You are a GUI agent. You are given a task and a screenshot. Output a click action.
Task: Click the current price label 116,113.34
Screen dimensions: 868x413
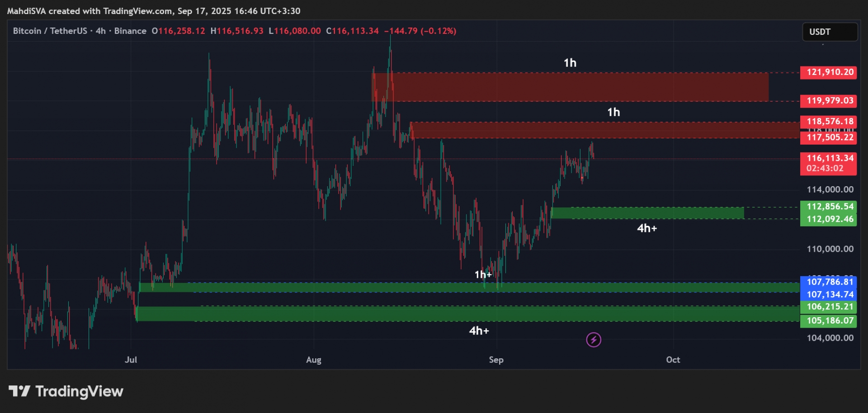(828, 159)
